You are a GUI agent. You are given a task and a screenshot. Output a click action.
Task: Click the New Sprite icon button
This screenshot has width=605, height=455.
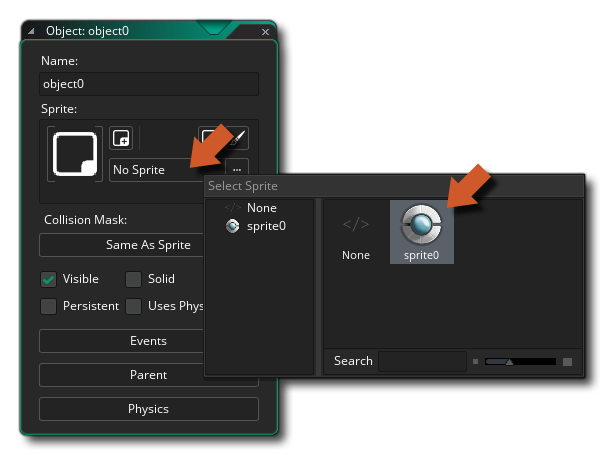pyautogui.click(x=121, y=138)
